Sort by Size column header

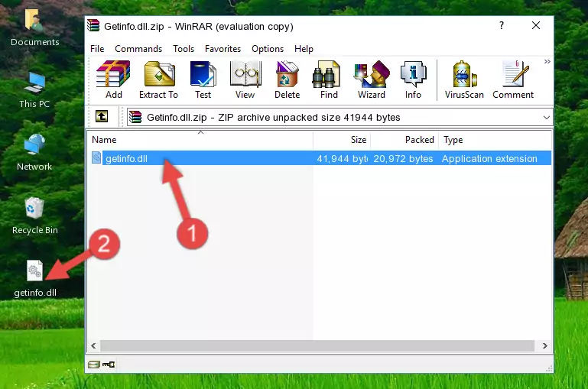[x=342, y=140]
